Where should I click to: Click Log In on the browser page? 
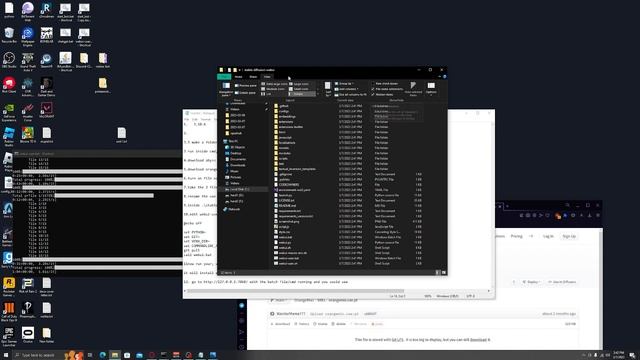tap(548, 236)
